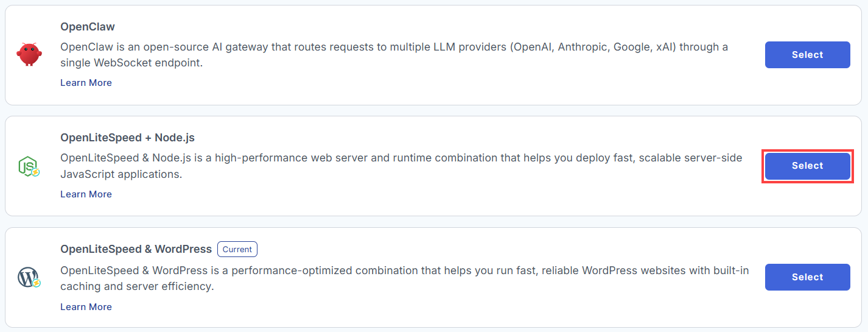Click the OpenLiteSpeed + Node.js title

[x=127, y=138]
